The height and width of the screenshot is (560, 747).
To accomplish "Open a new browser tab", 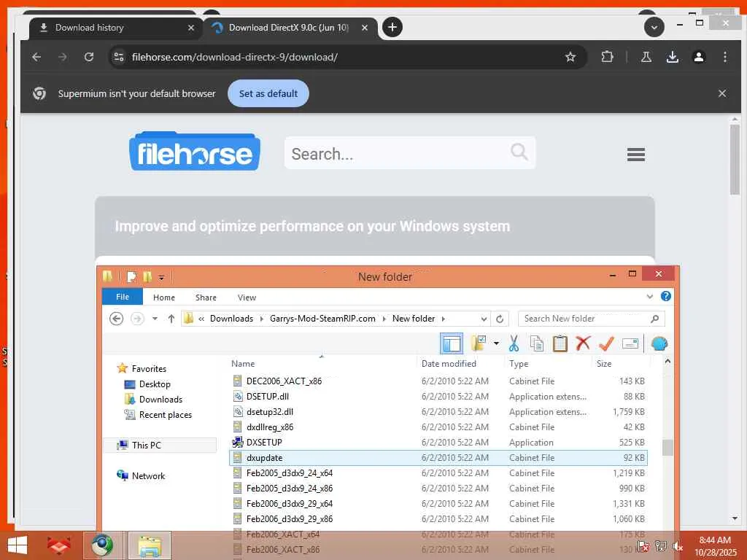I will (x=392, y=27).
